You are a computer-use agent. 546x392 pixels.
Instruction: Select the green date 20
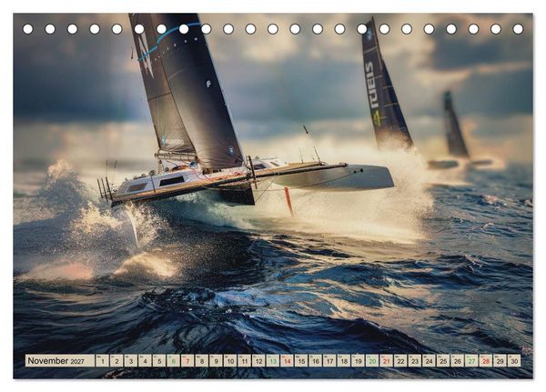[x=372, y=361]
